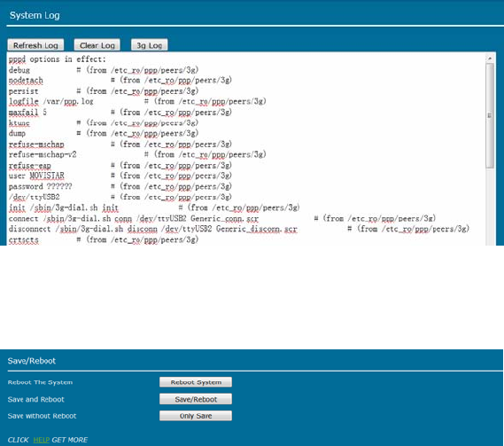Click the 'refuse-mschap' log line
The height and width of the screenshot is (446, 504).
120,145
